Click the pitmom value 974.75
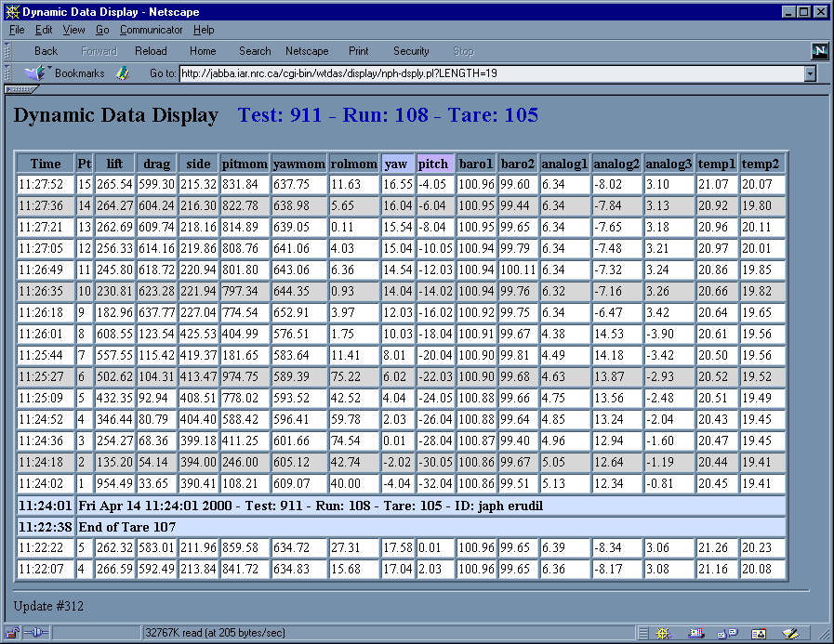Screen dimensions: 834x644 click(x=245, y=377)
